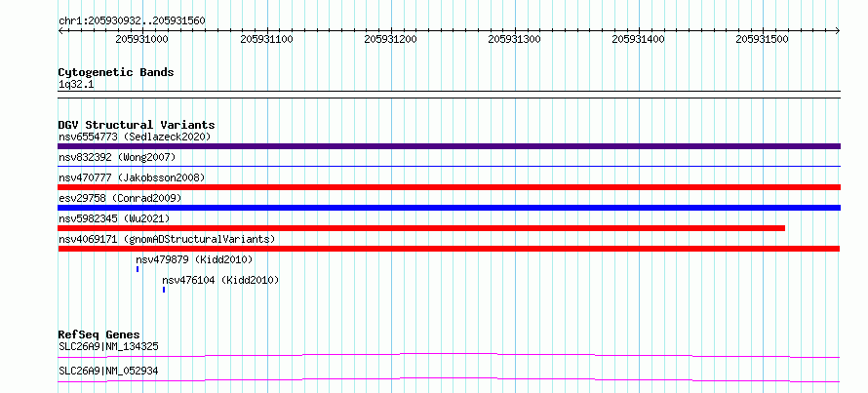Click the 1q32.1 cytogenetic band label
Screen dimensions: 868x393
[x=76, y=84]
